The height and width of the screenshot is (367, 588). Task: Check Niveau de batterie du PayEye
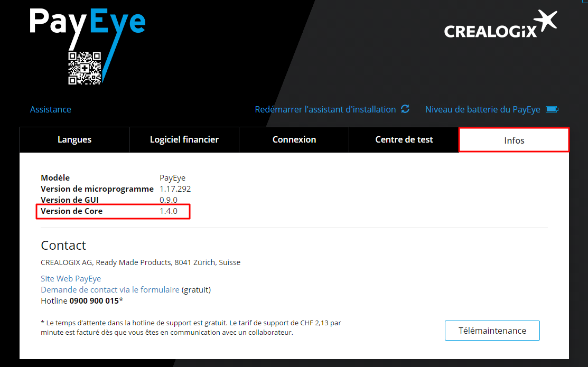pyautogui.click(x=483, y=109)
